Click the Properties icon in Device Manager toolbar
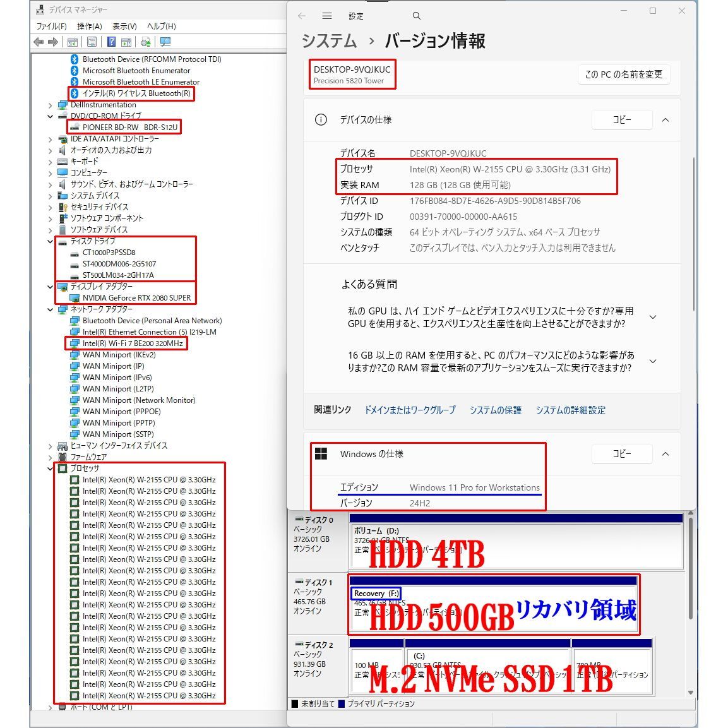 point(92,42)
